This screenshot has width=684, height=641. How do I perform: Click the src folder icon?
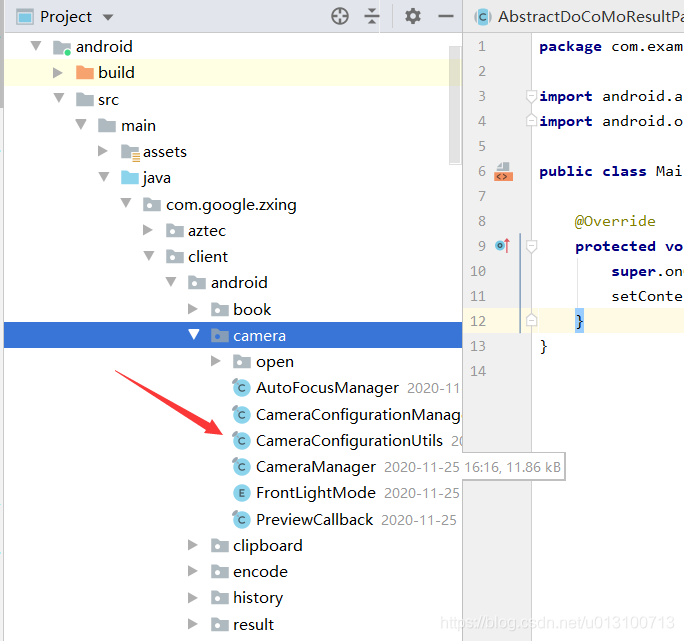pyautogui.click(x=85, y=99)
